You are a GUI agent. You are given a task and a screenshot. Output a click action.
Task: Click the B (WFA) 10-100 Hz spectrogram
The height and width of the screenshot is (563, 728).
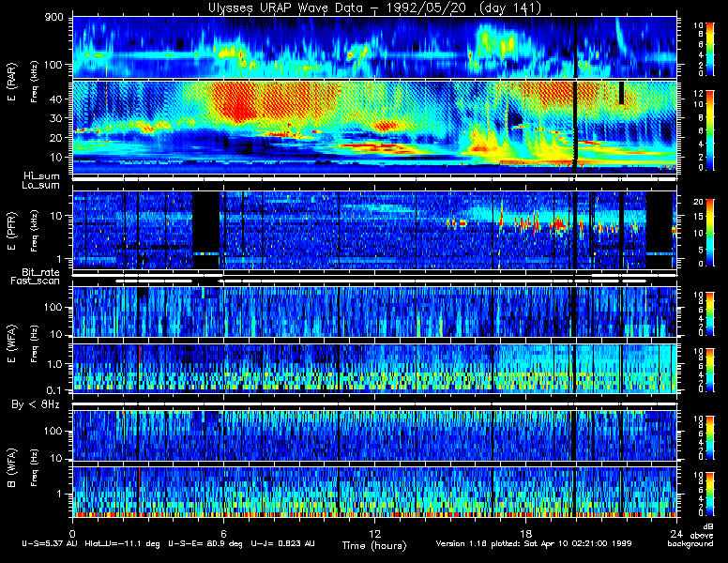coord(374,435)
